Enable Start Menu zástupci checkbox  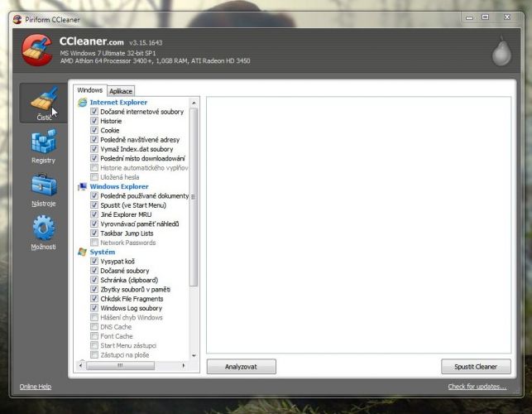(94, 345)
